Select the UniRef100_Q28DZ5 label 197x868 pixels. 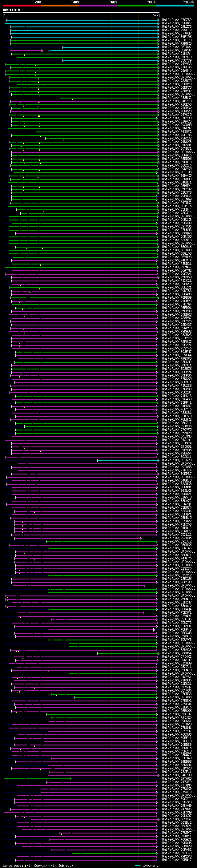pos(177,81)
